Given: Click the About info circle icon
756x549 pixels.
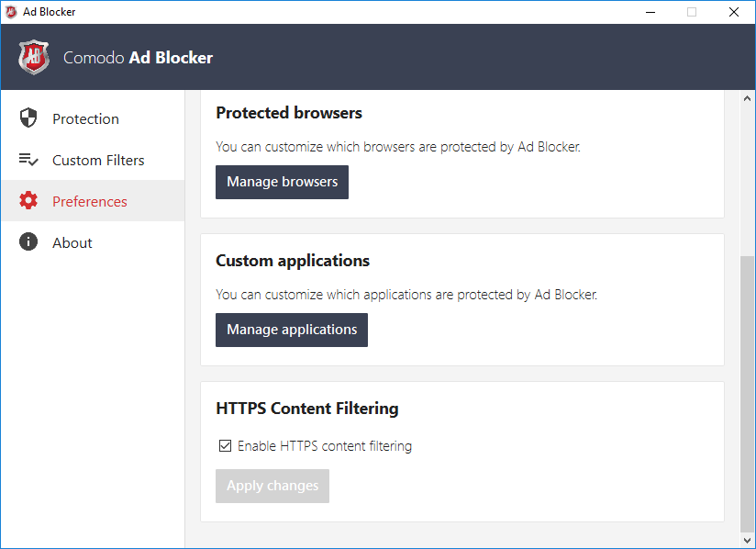Looking at the screenshot, I should [x=28, y=242].
